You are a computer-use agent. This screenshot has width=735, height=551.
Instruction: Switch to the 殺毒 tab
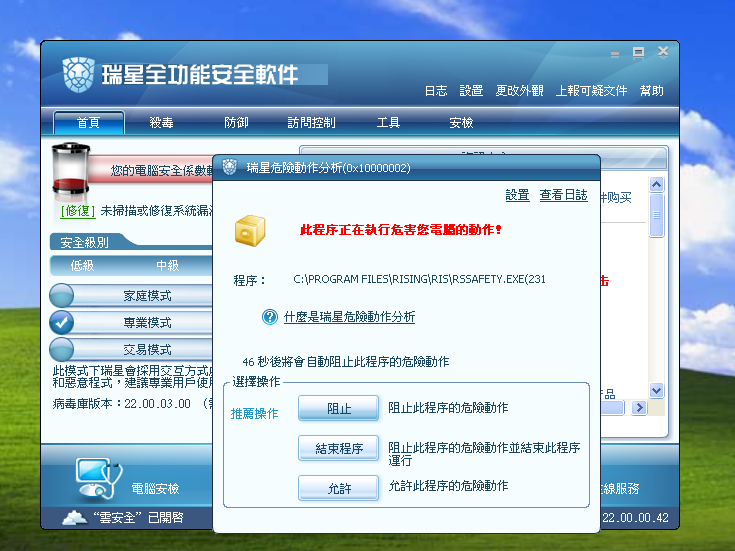click(161, 123)
